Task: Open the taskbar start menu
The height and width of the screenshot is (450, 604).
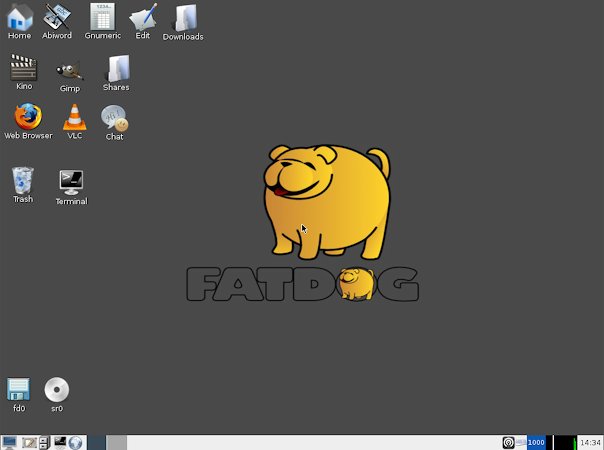Action: 9,442
